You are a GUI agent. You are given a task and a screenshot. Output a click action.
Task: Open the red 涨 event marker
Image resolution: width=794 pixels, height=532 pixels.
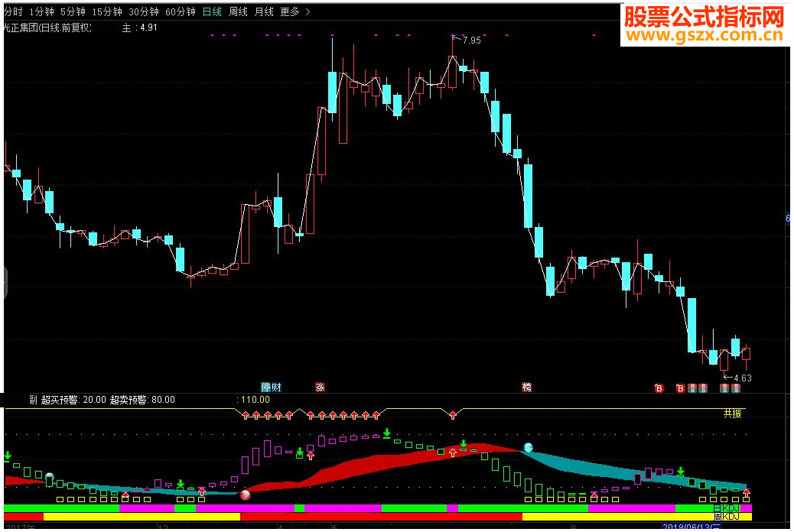(x=320, y=388)
